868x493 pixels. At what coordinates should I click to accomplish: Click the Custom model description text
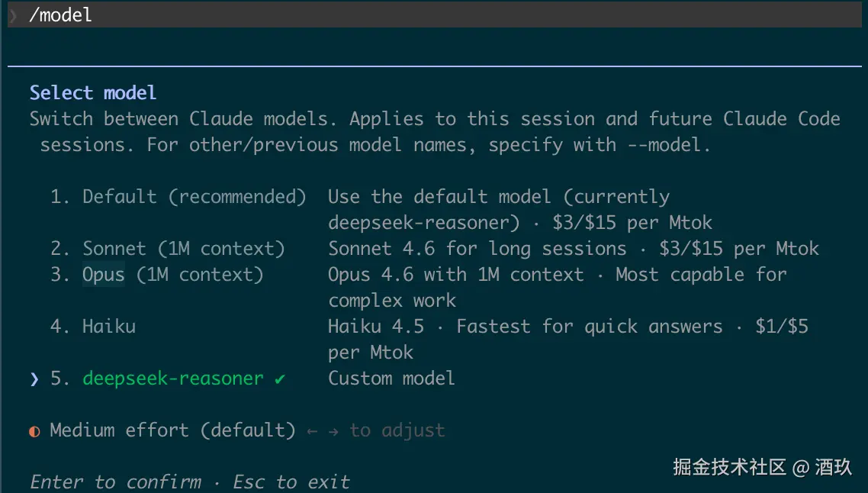pyautogui.click(x=391, y=379)
